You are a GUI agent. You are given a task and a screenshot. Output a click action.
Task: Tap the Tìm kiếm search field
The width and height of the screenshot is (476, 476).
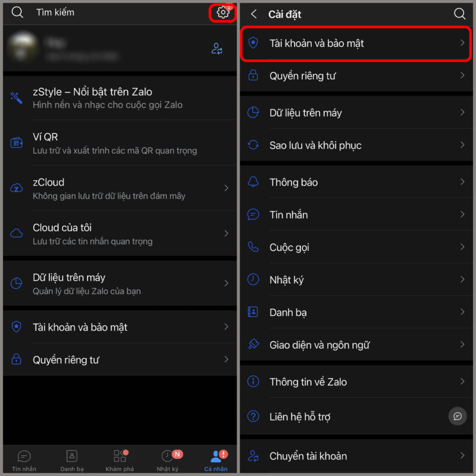(x=109, y=12)
